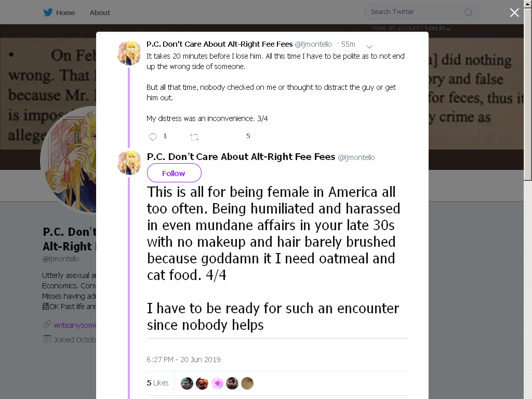Click the Twitter bird logo icon
Viewport: 532px width, 399px height.
tap(48, 12)
